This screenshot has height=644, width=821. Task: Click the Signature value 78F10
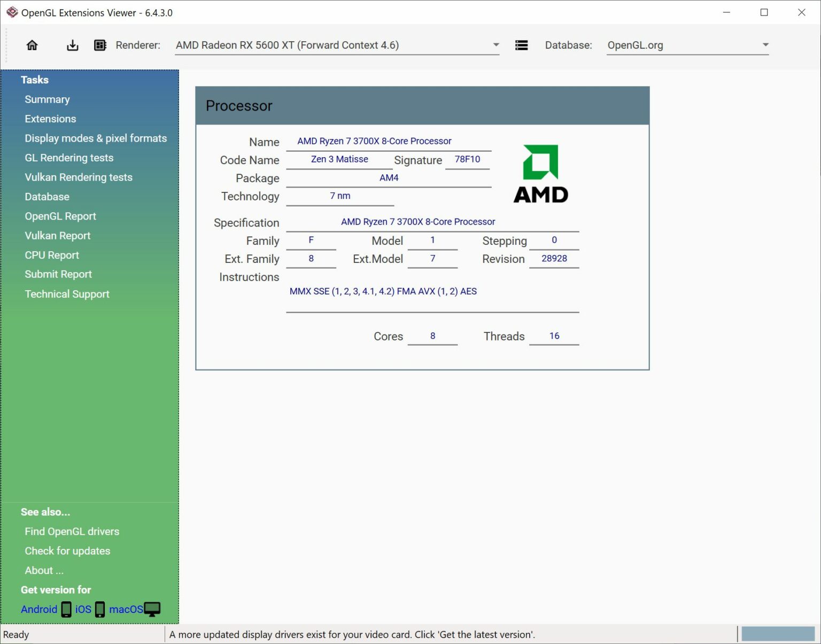(x=467, y=159)
